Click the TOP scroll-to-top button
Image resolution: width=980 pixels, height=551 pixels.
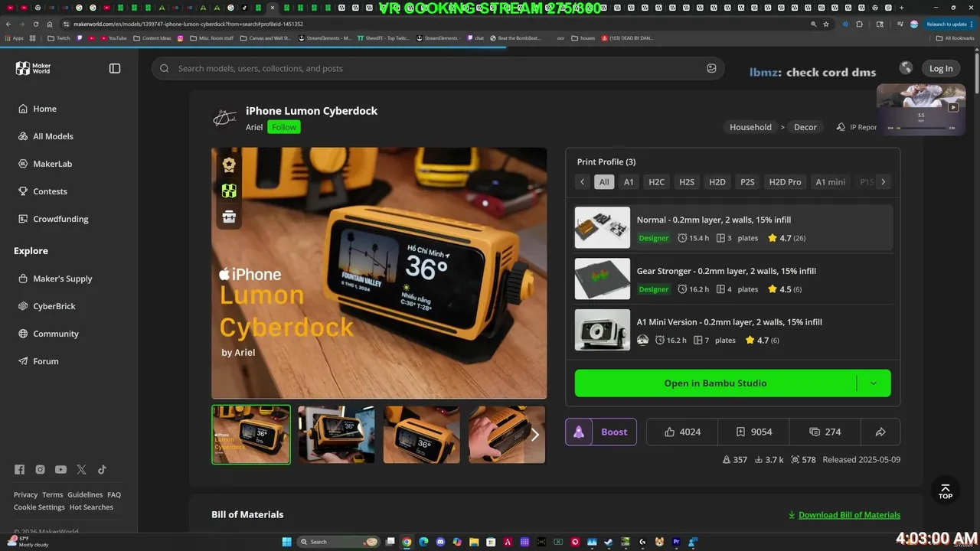click(x=946, y=491)
